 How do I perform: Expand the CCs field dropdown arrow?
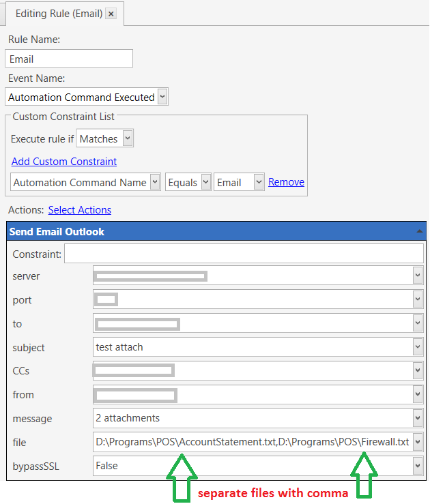click(x=418, y=371)
